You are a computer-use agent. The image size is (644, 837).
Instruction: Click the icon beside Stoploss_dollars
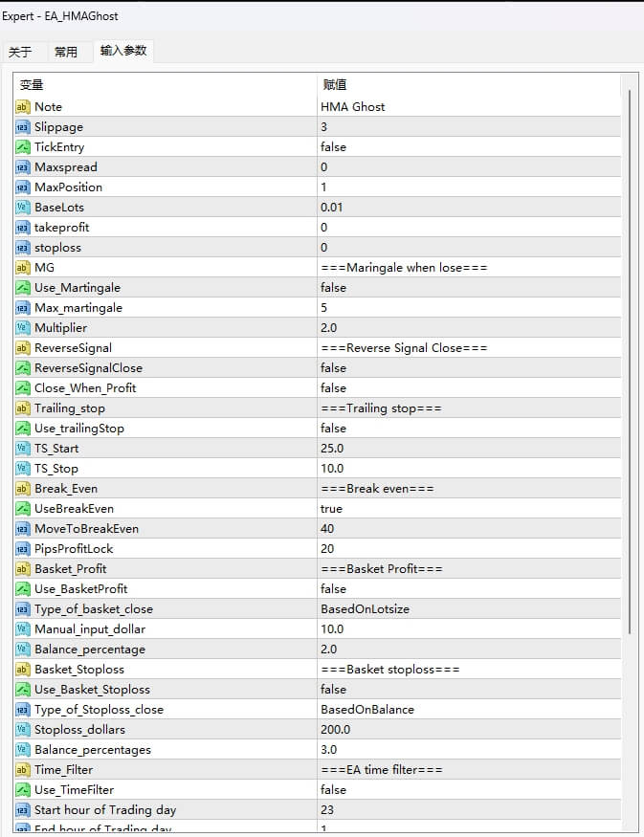click(x=23, y=730)
